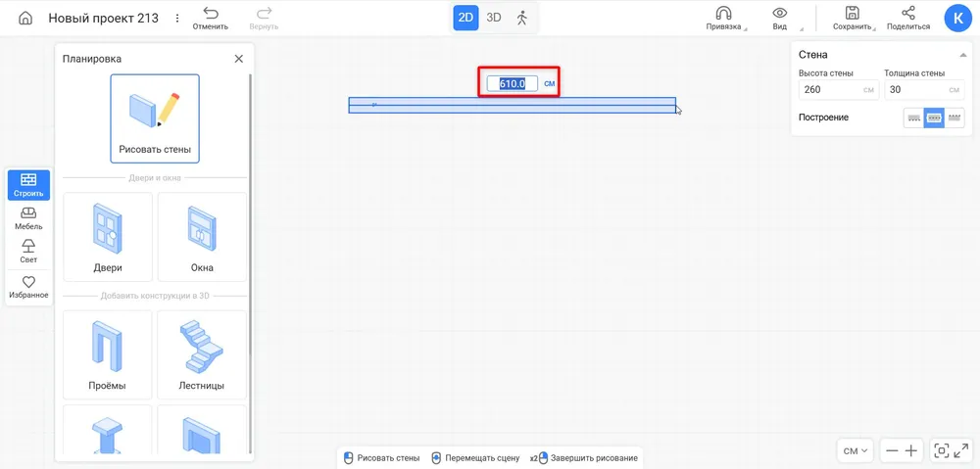Image resolution: width=980 pixels, height=469 pixels.
Task: Open the Мебель sidebar tab
Action: (x=28, y=218)
